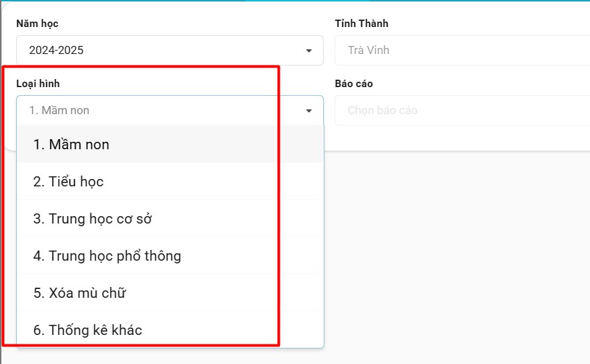The image size is (590, 364).
Task: Click the "Chọn báo cáo" placeholder text
Action: pos(383,111)
